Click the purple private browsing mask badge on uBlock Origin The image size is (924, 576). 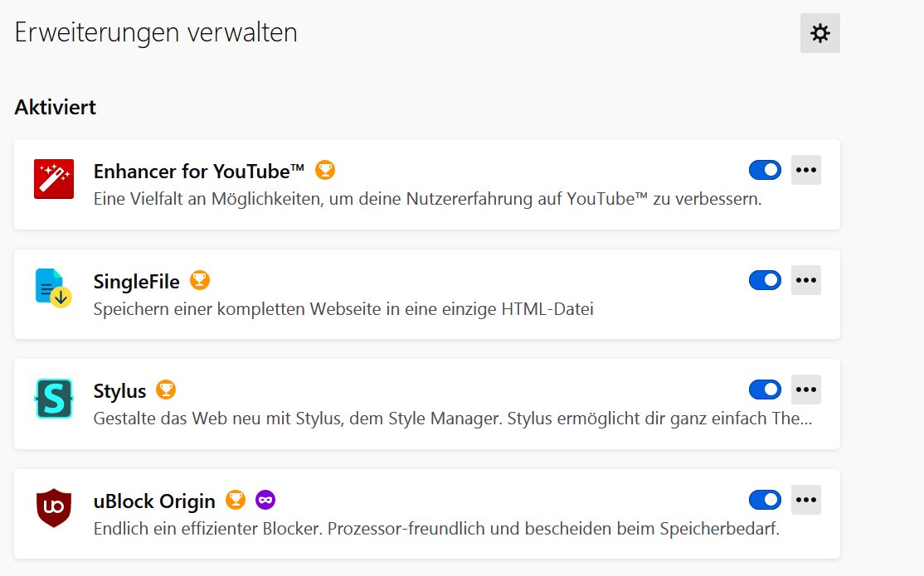pos(265,500)
